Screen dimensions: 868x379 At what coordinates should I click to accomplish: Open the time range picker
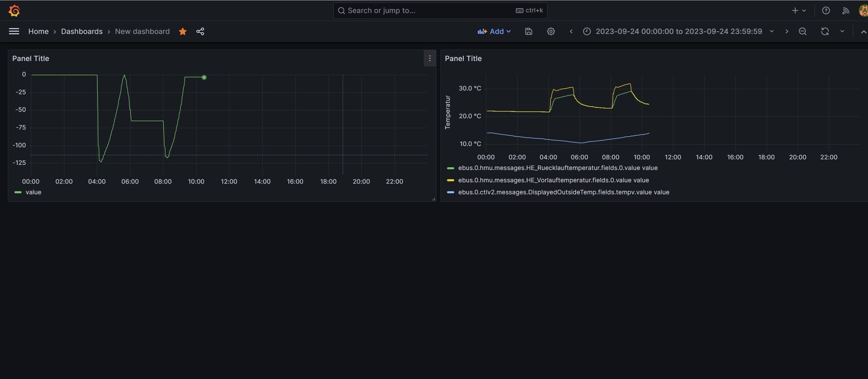(x=678, y=31)
